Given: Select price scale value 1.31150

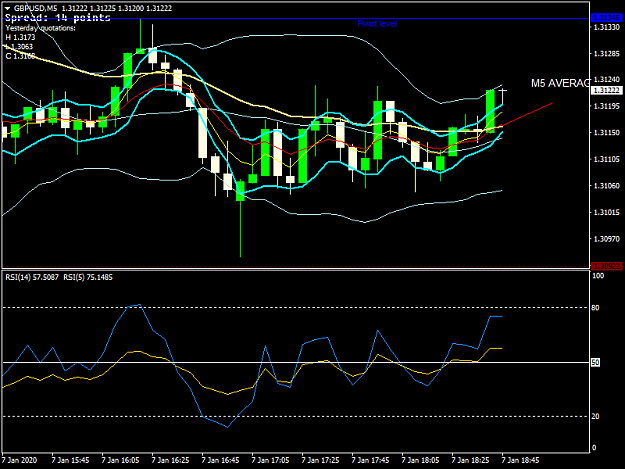Looking at the screenshot, I should pos(607,133).
